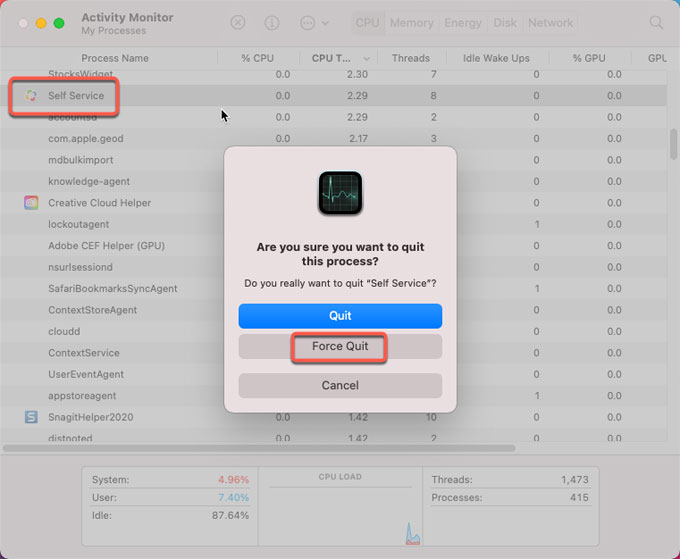
Task: Sort by the Process Name column
Action: pos(115,58)
